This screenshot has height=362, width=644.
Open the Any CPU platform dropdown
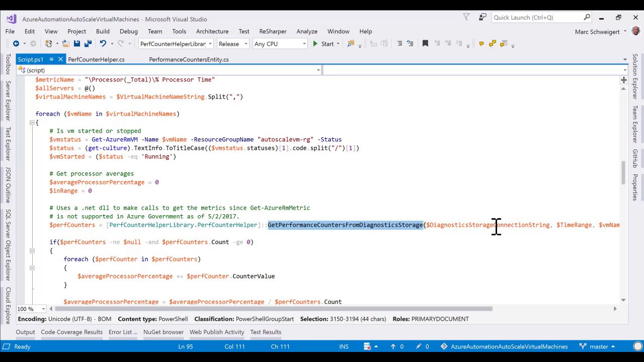(280, 44)
